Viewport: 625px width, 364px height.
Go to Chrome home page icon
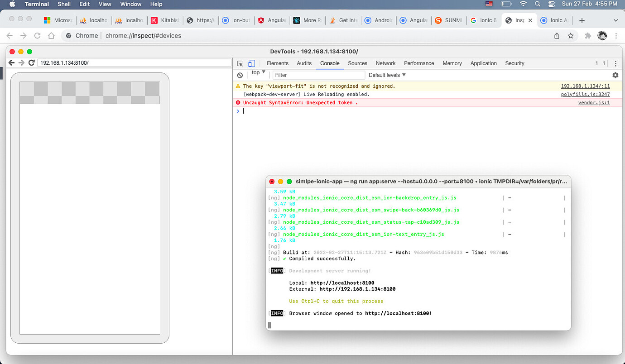[x=52, y=35]
